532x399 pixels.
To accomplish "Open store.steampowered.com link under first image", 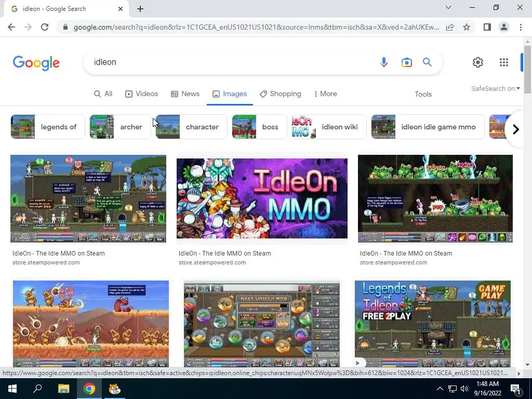I will tap(46, 262).
